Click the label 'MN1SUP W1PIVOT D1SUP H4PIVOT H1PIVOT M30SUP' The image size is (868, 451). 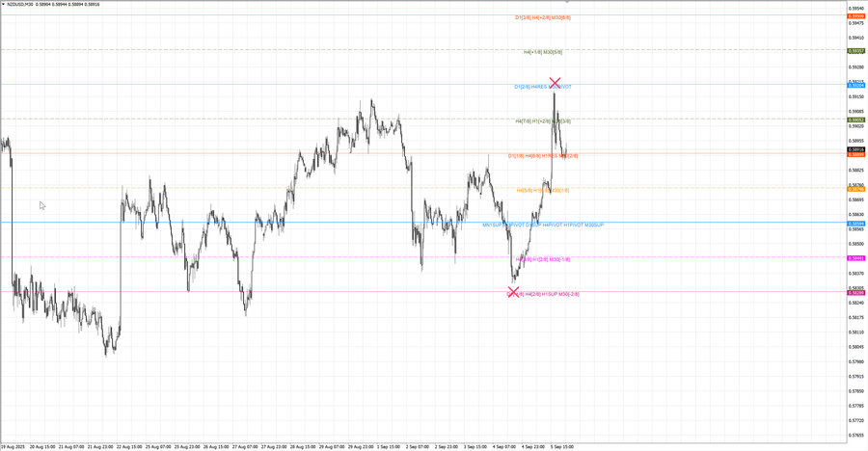click(542, 225)
